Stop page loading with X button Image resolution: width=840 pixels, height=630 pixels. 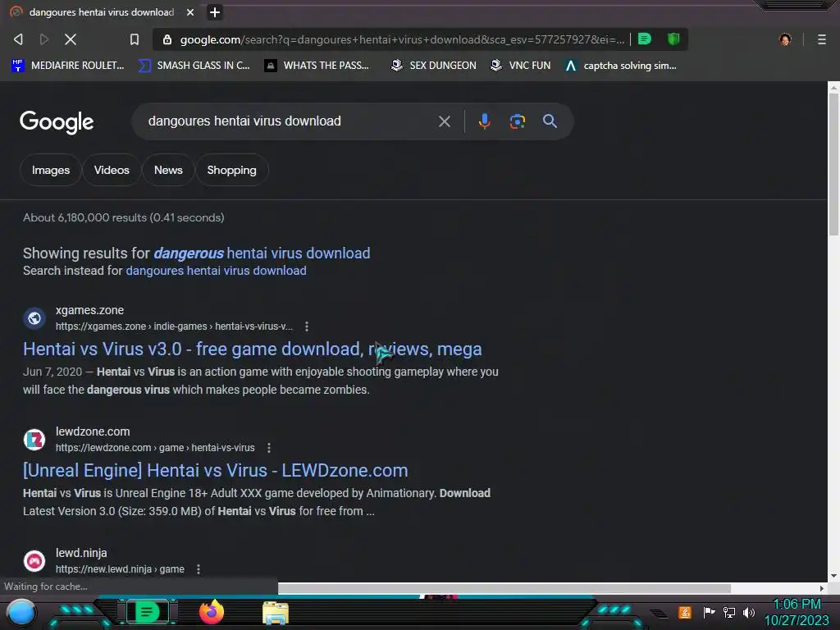[x=71, y=39]
